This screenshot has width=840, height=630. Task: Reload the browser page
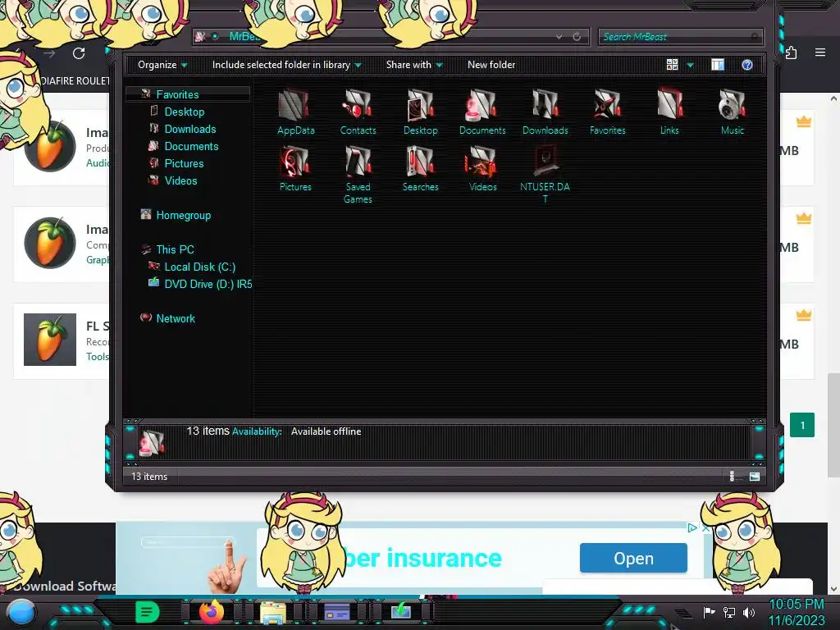(x=79, y=53)
